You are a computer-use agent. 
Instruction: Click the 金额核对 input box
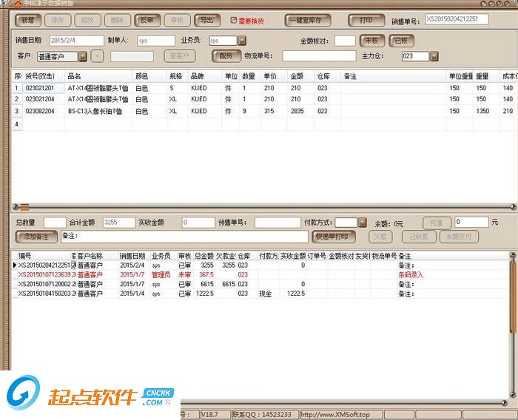[x=345, y=41]
